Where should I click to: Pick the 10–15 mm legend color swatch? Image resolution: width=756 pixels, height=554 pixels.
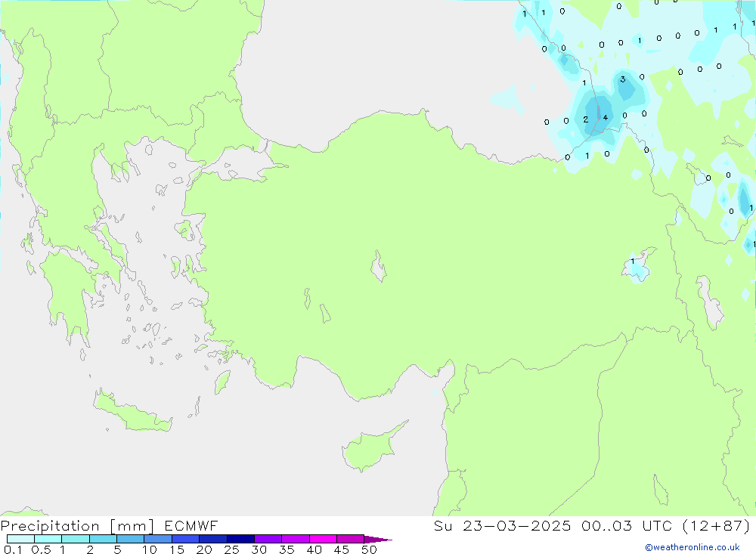point(158,539)
